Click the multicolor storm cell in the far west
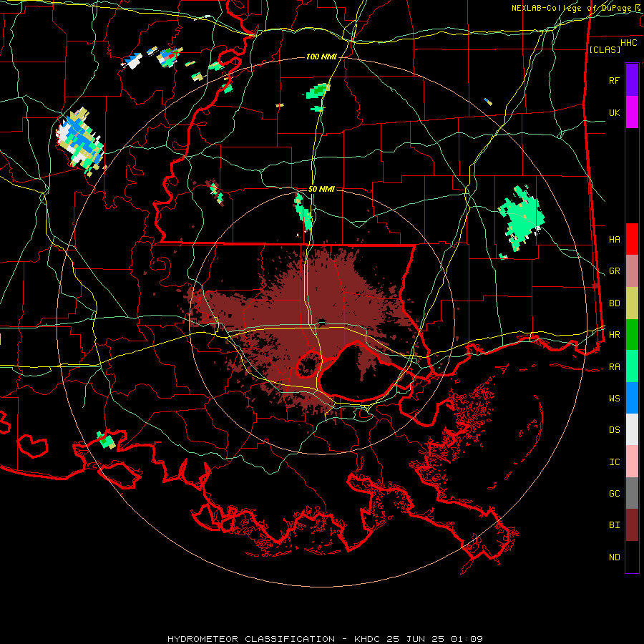644x644 pixels. [x=80, y=142]
